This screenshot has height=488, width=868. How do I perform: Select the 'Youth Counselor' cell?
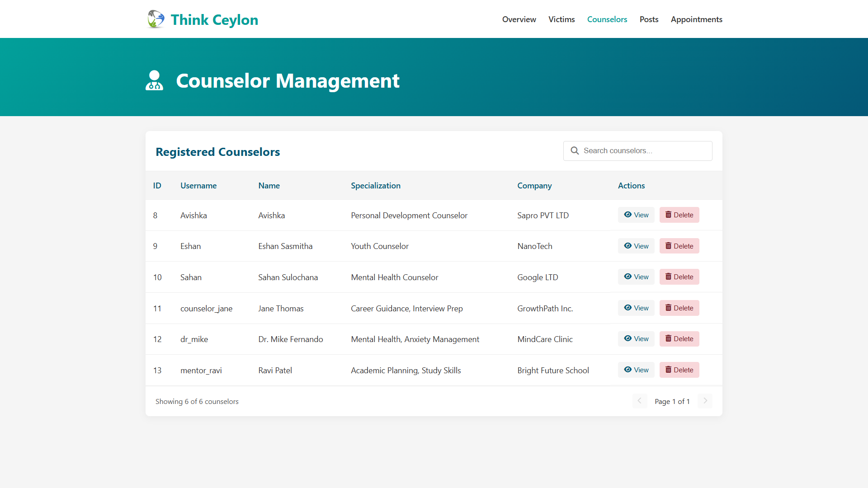click(380, 246)
